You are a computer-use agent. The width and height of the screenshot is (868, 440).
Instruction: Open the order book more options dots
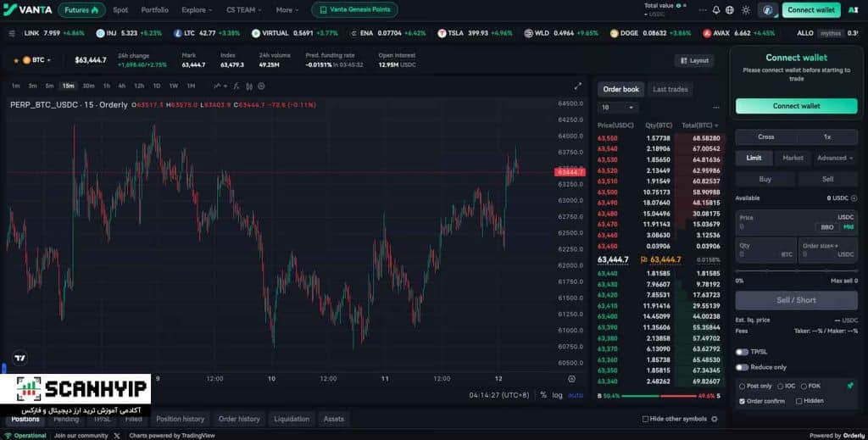[x=715, y=108]
